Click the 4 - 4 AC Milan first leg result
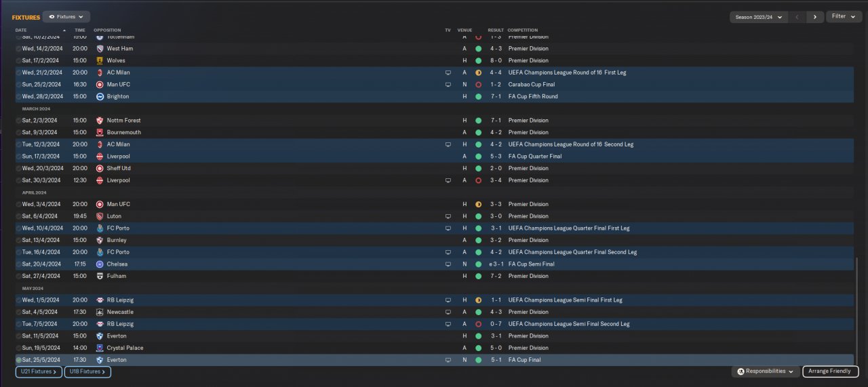 496,73
